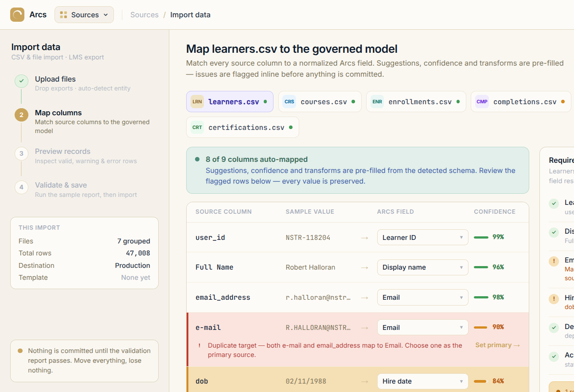The image size is (574, 392).
Task: Click the Arcs logo icon
Action: pyautogui.click(x=17, y=15)
